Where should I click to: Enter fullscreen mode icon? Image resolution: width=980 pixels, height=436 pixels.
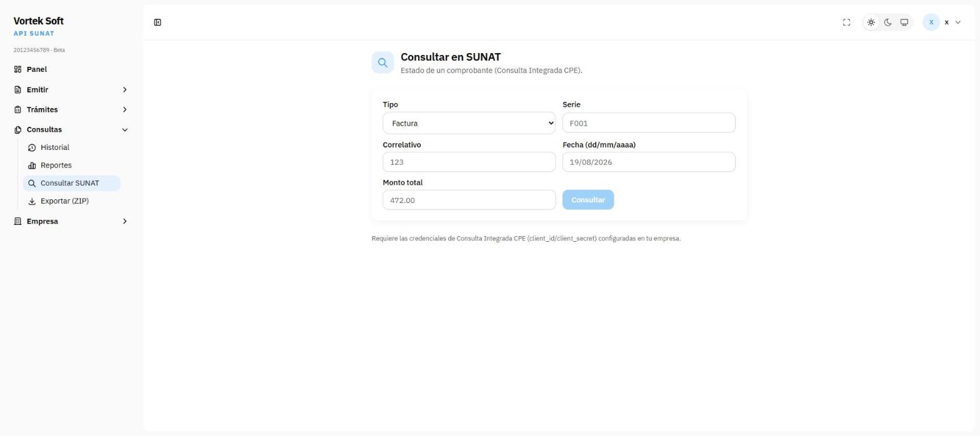pyautogui.click(x=846, y=22)
